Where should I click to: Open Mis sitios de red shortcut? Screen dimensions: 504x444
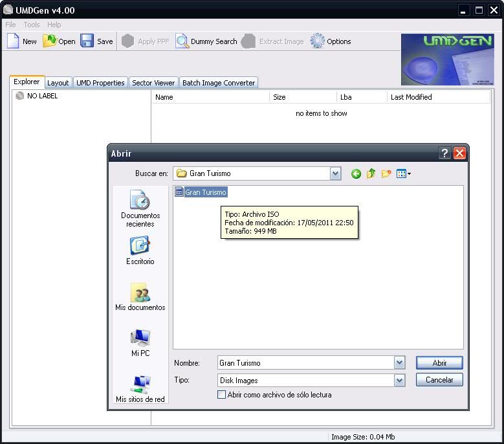point(140,389)
